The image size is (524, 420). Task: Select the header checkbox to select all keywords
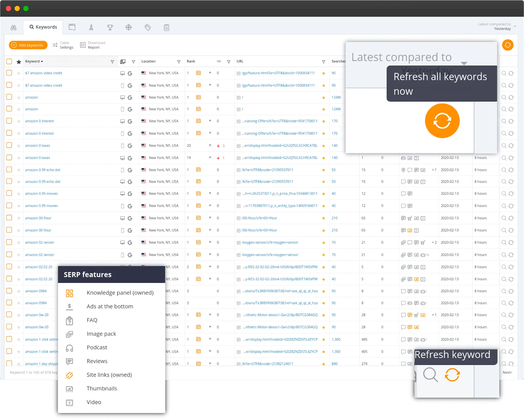pyautogui.click(x=9, y=61)
